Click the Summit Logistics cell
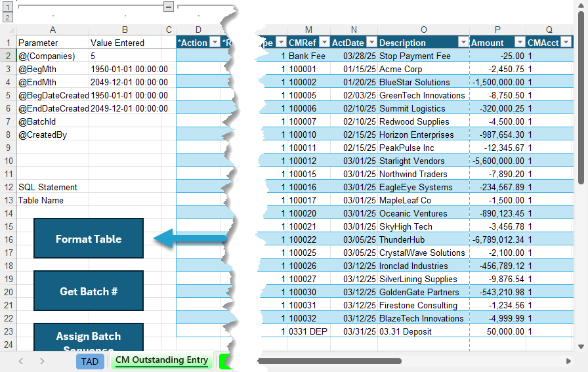This screenshot has width=588, height=372. 423,108
